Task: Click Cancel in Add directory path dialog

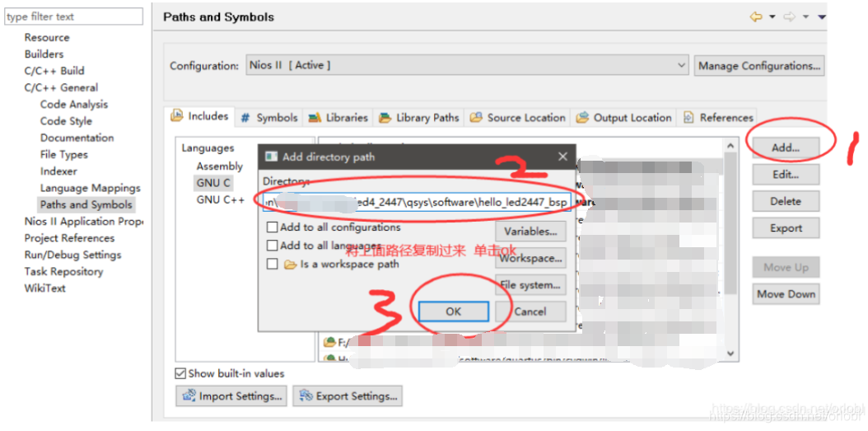Action: click(x=530, y=312)
